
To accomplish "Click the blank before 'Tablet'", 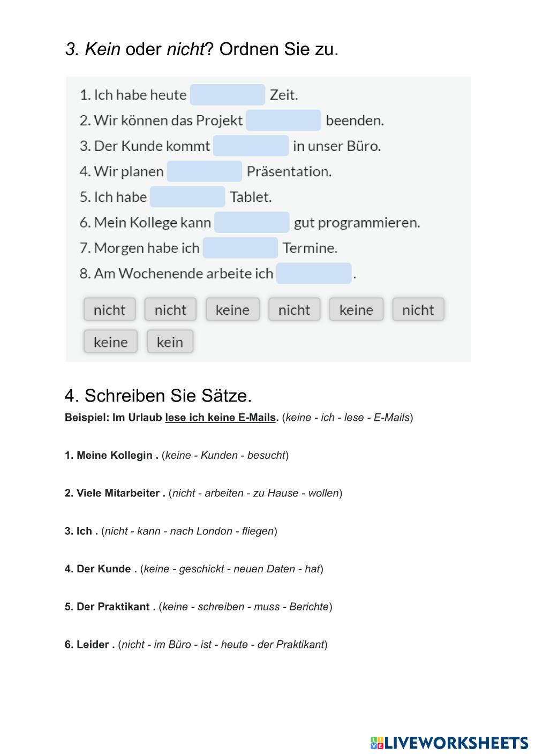I will (x=187, y=197).
